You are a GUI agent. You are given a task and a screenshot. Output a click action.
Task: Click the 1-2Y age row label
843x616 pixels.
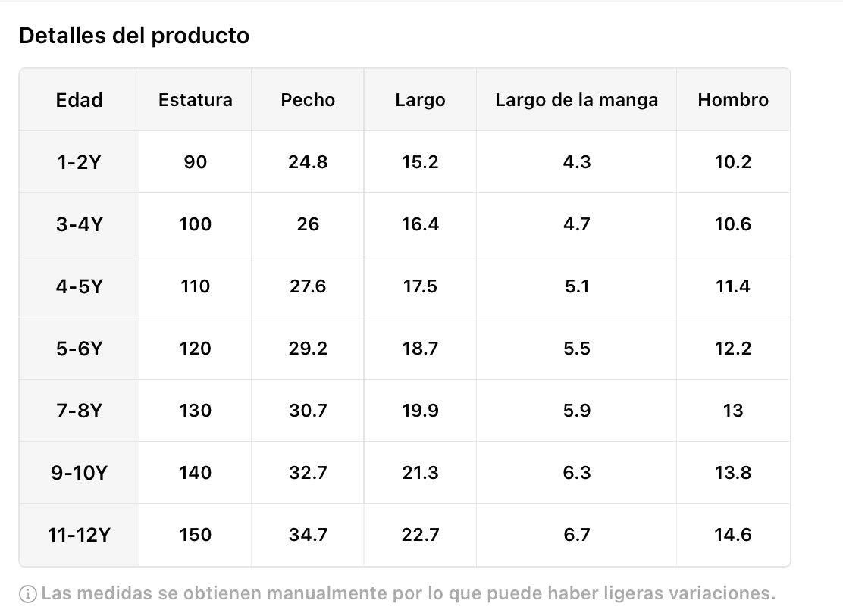tap(79, 162)
